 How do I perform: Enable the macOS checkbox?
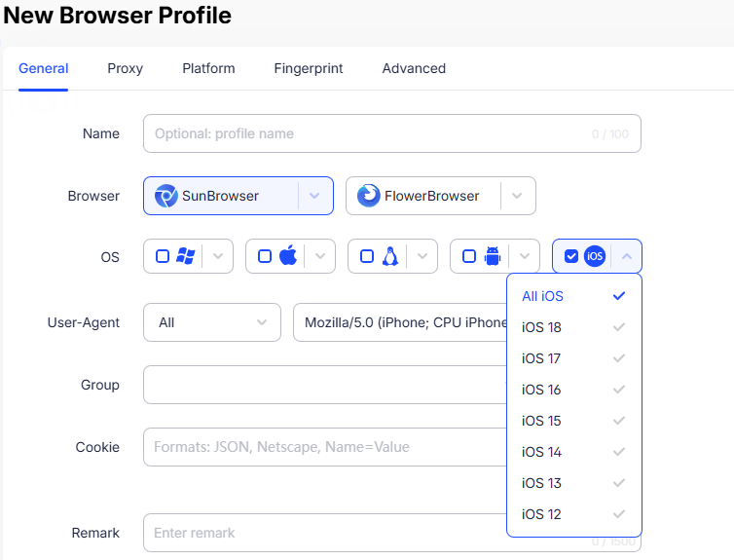(x=265, y=256)
